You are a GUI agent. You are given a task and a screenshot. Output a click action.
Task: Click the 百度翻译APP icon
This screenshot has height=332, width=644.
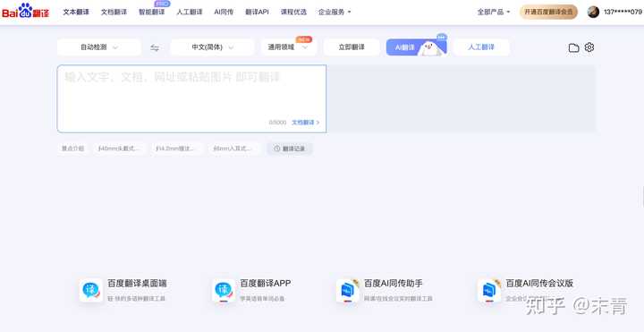pyautogui.click(x=224, y=290)
